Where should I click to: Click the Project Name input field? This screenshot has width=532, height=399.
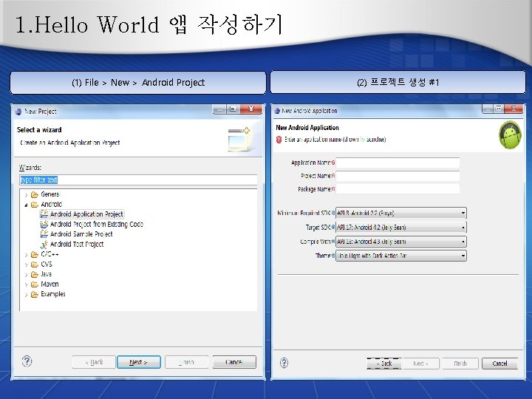[398, 176]
